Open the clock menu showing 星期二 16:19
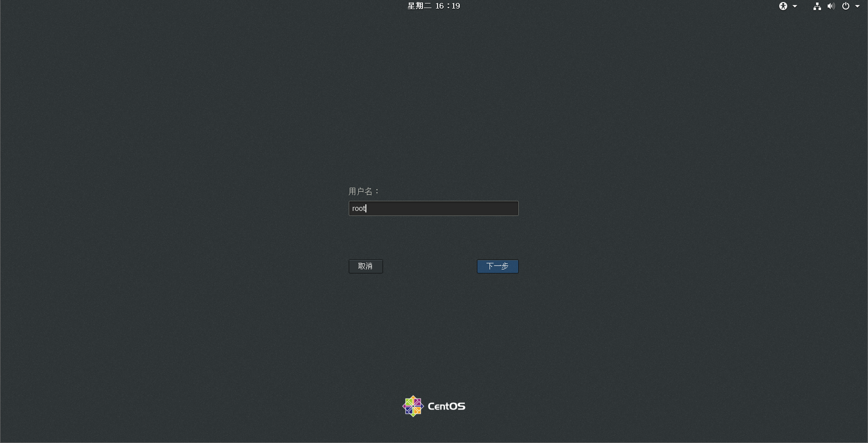The image size is (868, 443). [x=433, y=6]
